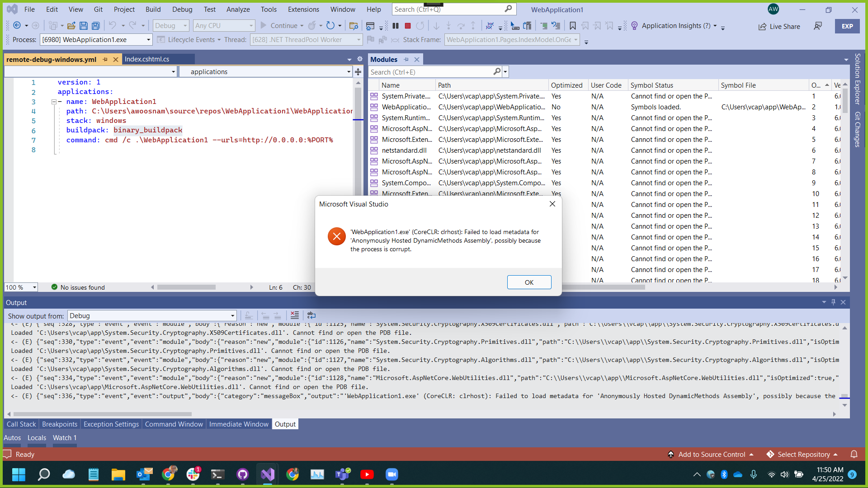Restart the debug session via circular arrow icon
This screenshot has width=868, height=488.
[420, 26]
